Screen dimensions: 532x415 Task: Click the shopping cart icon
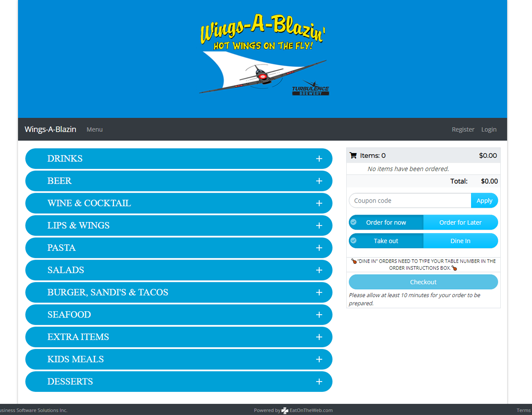[x=353, y=155]
